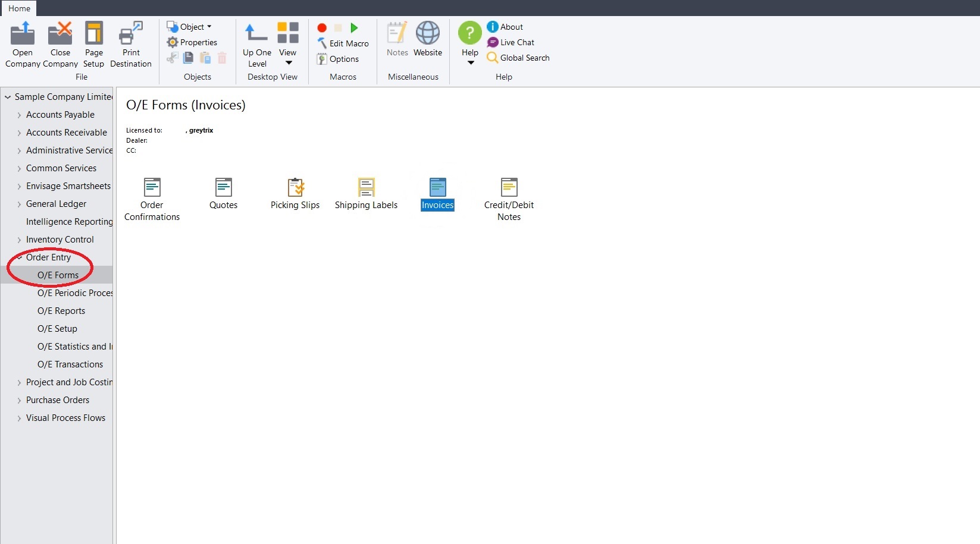Collapse the Order Entry tree node
This screenshot has height=544, width=980.
coord(19,257)
